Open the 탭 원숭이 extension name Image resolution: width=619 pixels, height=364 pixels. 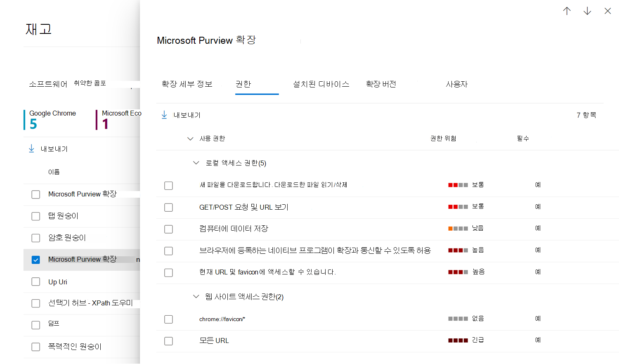click(x=63, y=216)
